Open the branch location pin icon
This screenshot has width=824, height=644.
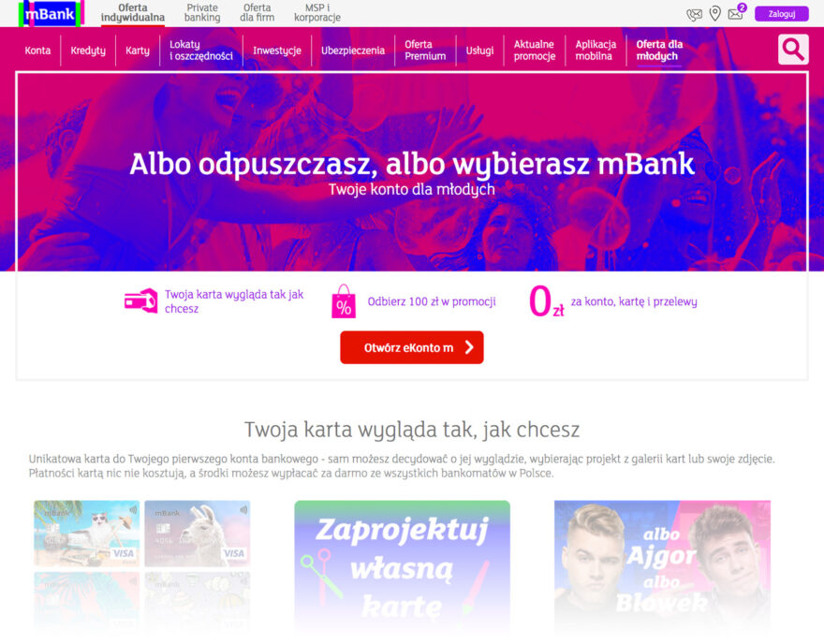pyautogui.click(x=714, y=14)
